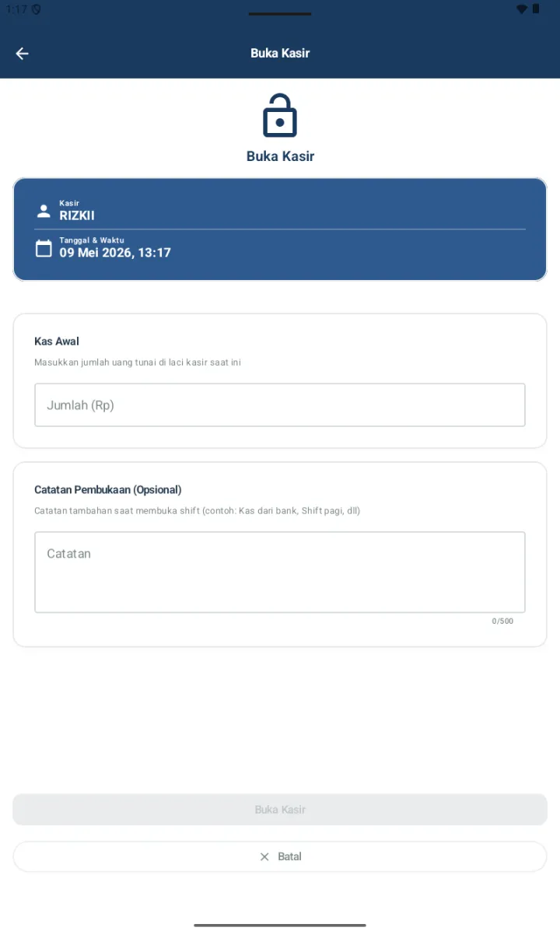560x938 pixels.
Task: Tap the cashier name RIZKII
Action: pyautogui.click(x=77, y=215)
